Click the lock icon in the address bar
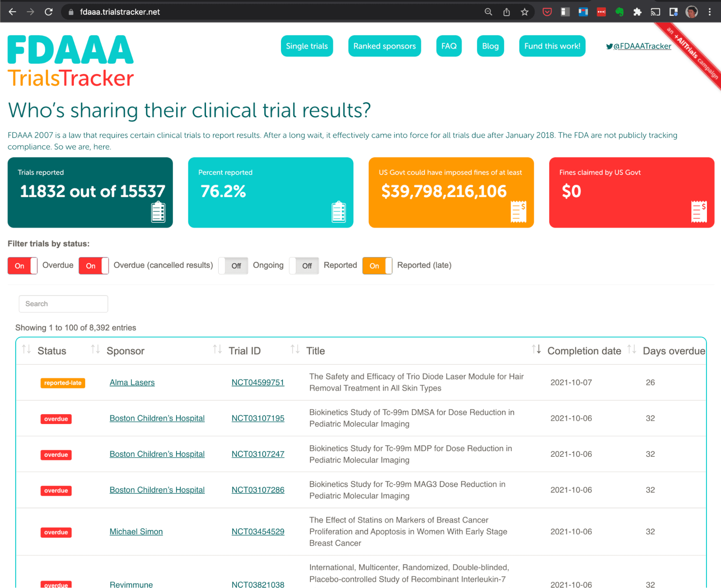This screenshot has height=588, width=721. pos(71,12)
